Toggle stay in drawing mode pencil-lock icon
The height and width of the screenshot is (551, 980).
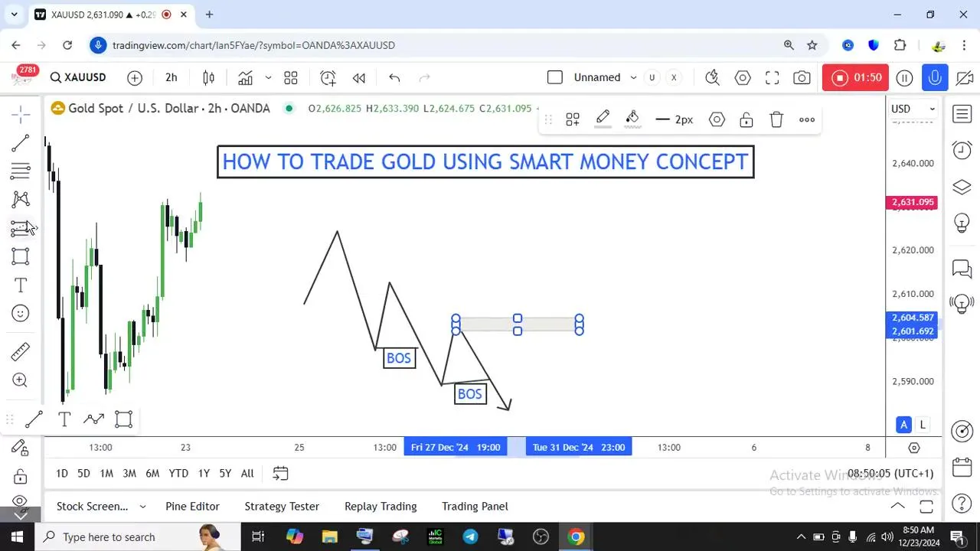(x=20, y=448)
